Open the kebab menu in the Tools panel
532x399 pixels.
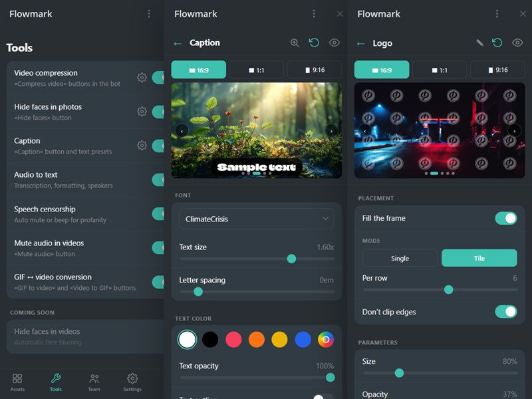pyautogui.click(x=149, y=13)
